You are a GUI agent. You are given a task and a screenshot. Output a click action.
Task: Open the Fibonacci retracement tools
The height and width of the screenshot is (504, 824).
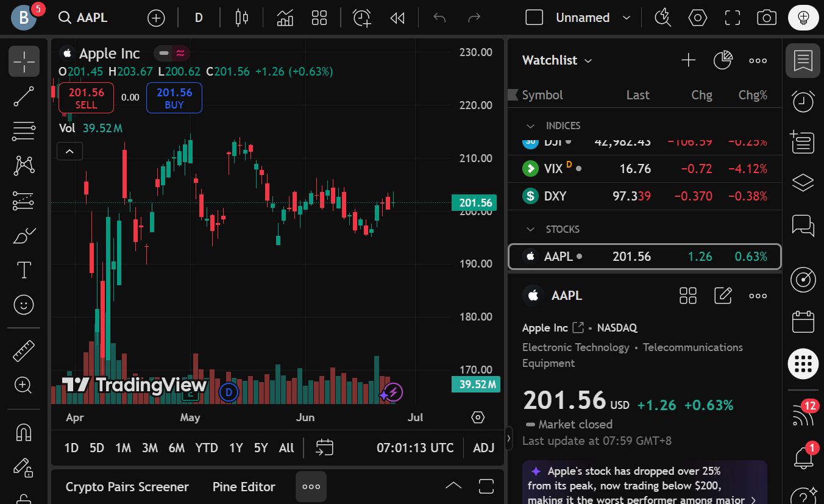click(24, 130)
